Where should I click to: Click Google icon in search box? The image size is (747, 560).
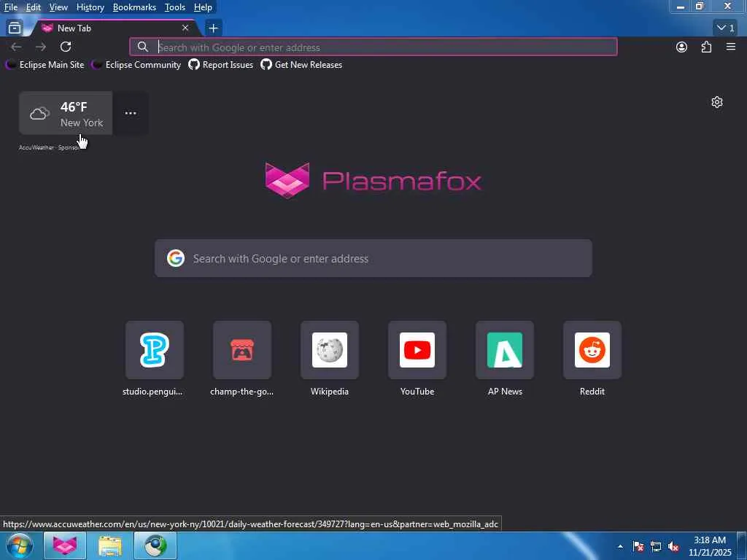(x=176, y=258)
